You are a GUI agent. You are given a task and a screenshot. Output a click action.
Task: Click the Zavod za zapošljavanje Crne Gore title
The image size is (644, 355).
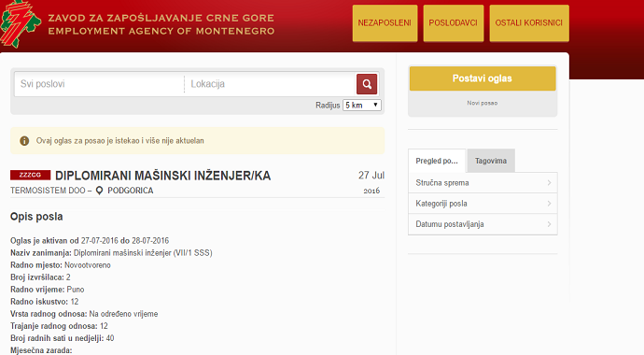point(161,18)
